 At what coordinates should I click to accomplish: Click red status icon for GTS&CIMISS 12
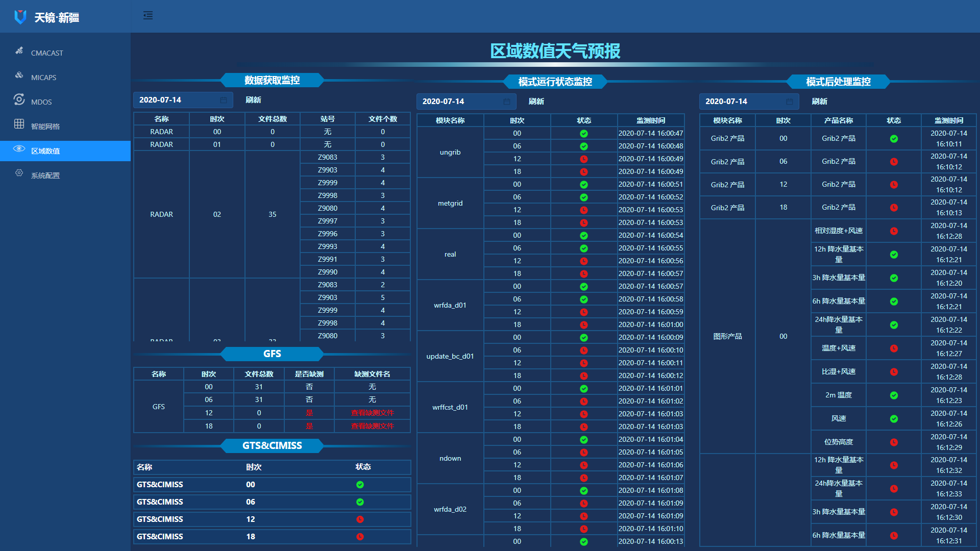tap(360, 519)
